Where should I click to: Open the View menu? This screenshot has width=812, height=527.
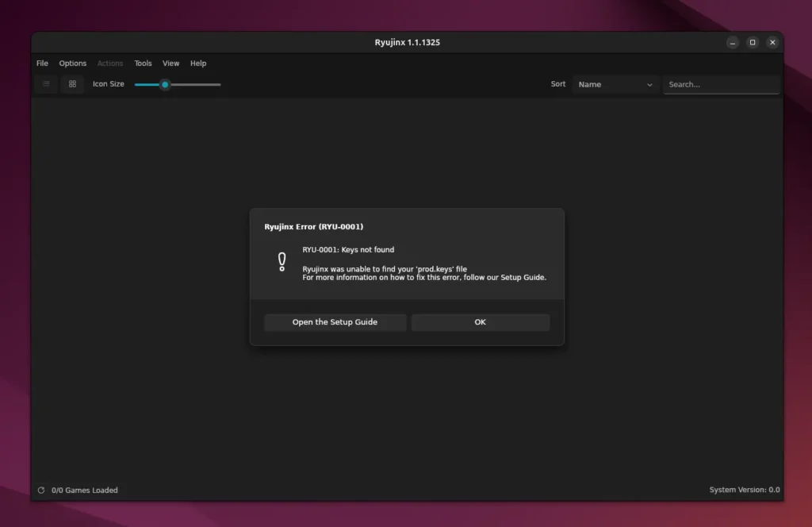coord(171,63)
